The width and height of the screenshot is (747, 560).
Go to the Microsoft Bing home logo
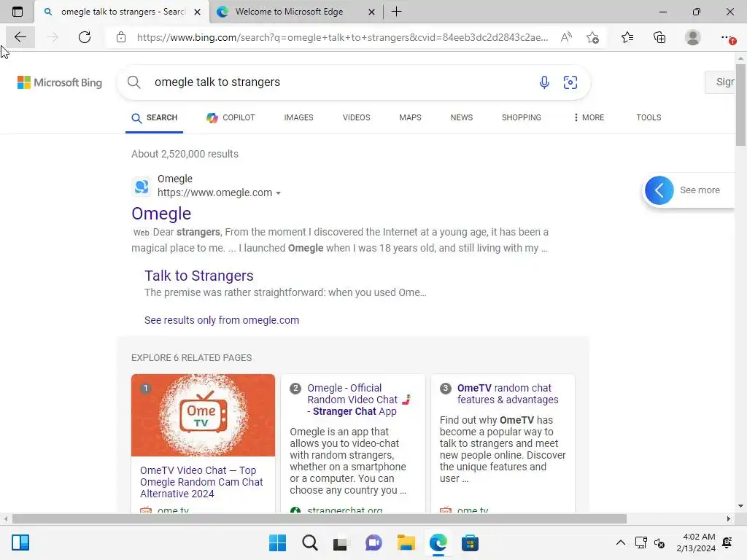(60, 82)
